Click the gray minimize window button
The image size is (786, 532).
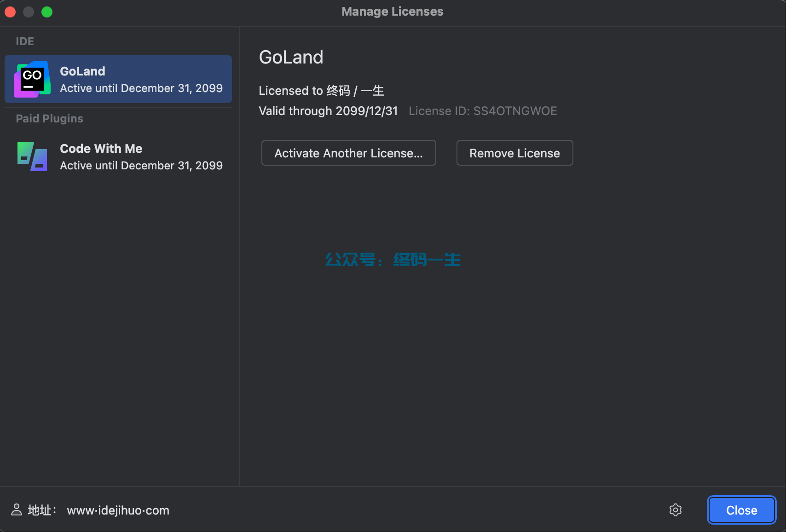click(x=29, y=12)
